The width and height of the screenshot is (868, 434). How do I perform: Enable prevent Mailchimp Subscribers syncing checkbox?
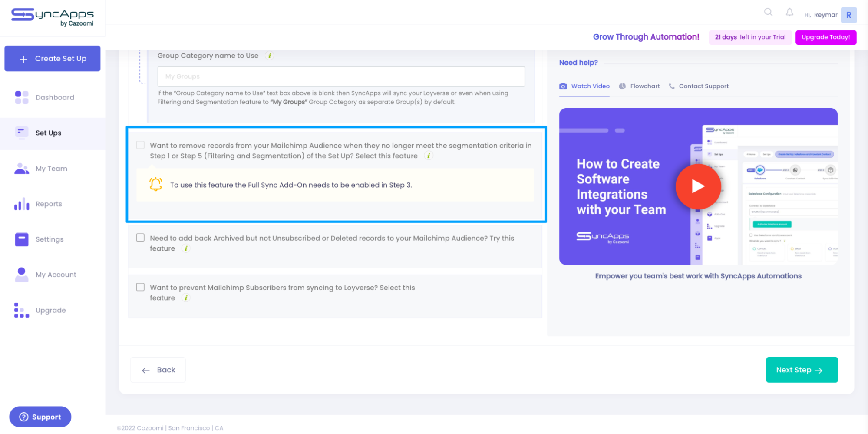140,287
